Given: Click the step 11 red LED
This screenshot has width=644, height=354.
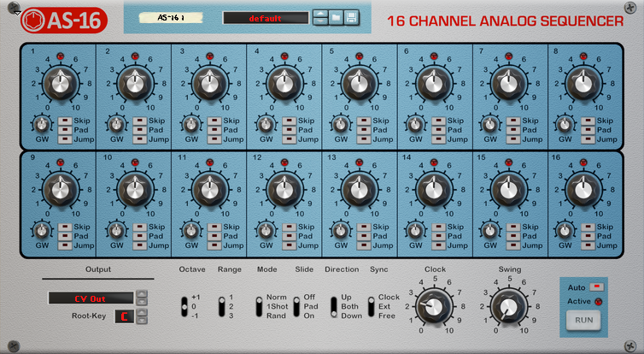Looking at the screenshot, I should point(210,162).
